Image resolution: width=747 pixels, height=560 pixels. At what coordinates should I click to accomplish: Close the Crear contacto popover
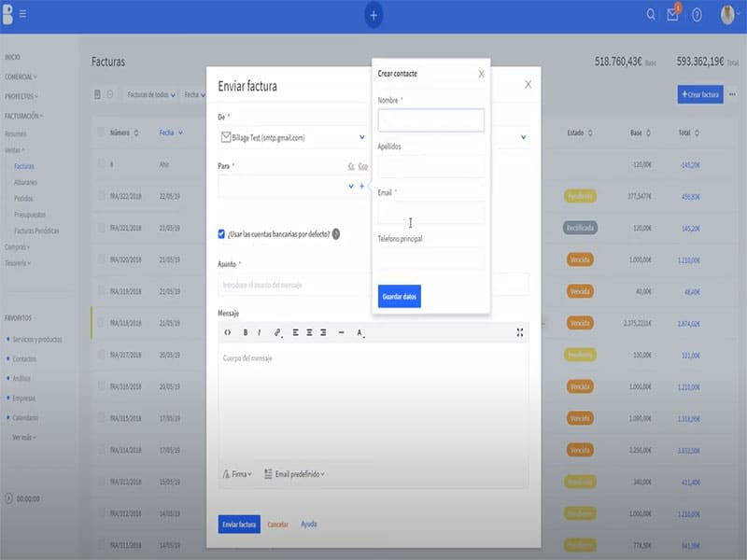point(481,74)
